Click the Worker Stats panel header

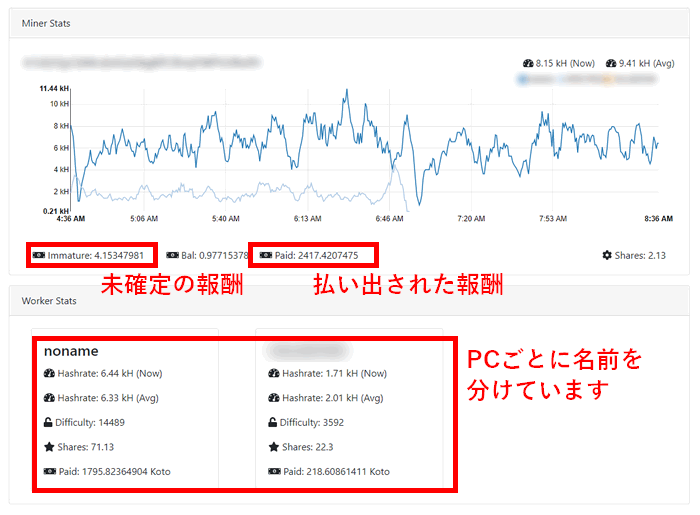point(349,301)
